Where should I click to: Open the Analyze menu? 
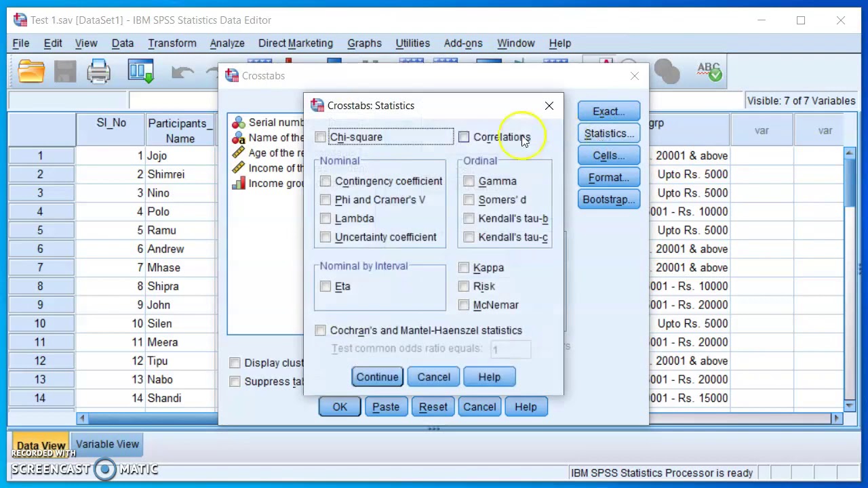pyautogui.click(x=227, y=43)
